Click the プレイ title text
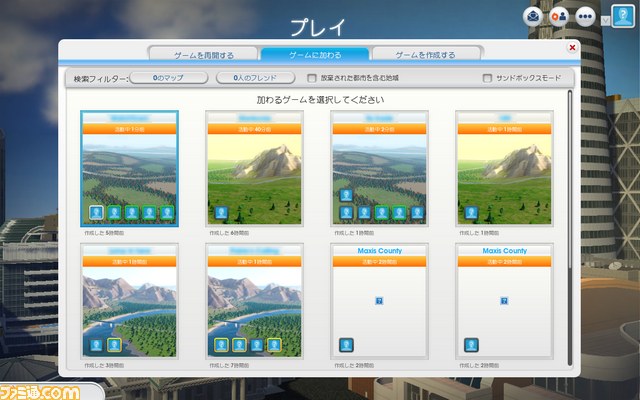Image resolution: width=640 pixels, height=400 pixels. (318, 28)
